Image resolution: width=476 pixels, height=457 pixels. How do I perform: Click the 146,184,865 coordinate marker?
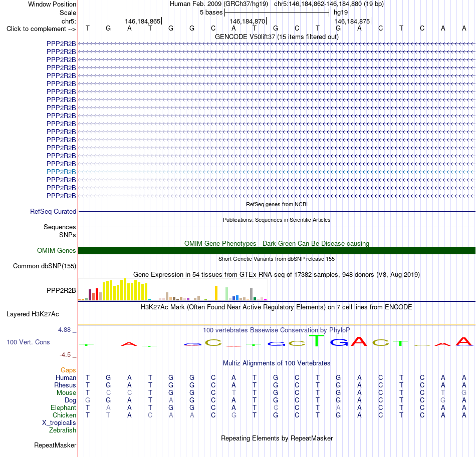(143, 21)
